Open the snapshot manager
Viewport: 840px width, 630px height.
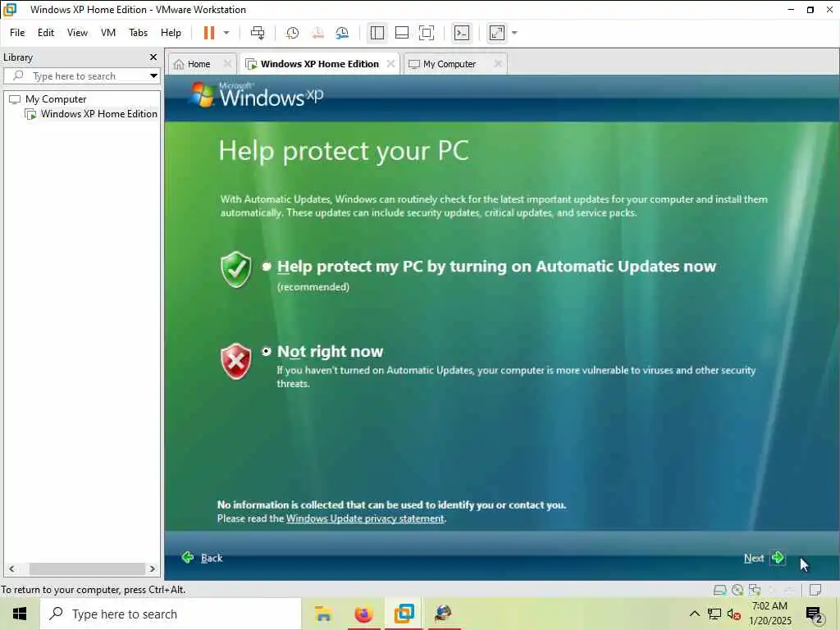[342, 33]
